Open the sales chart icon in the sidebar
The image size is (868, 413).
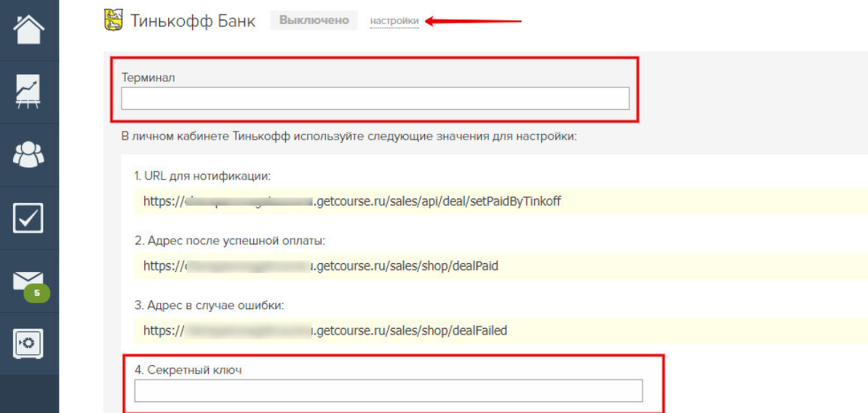(29, 91)
